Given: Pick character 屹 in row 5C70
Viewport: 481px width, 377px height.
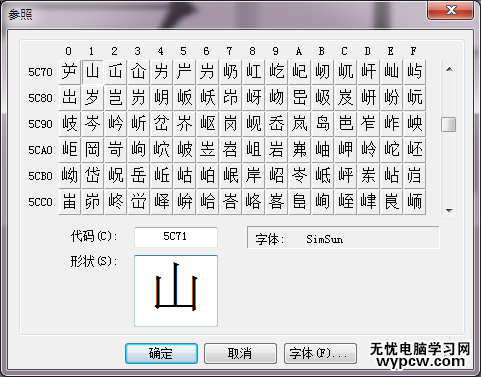Looking at the screenshot, I should click(x=277, y=72).
